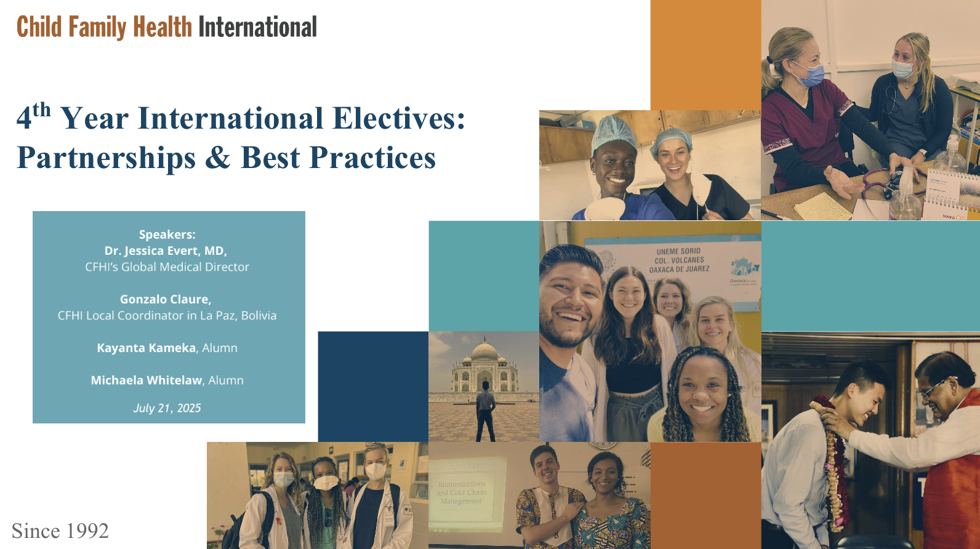
Task: Select the flower garland ceremony photo
Action: 870,441
